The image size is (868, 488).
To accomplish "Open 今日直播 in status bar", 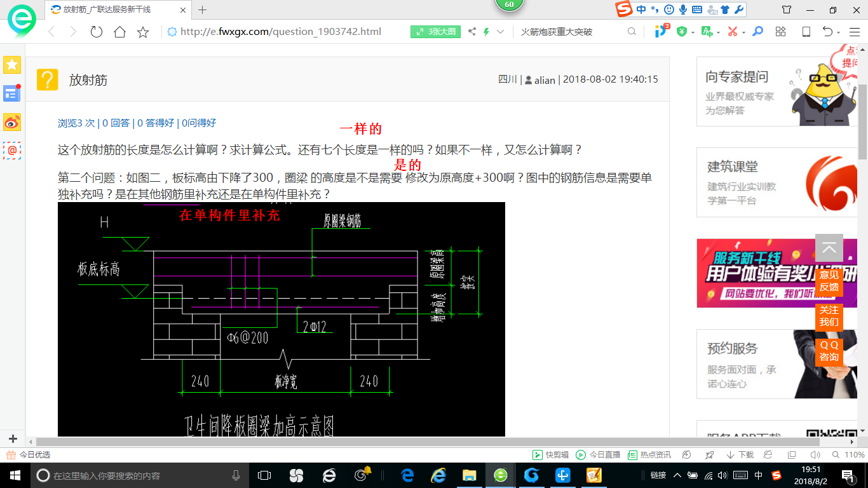I will 598,455.
